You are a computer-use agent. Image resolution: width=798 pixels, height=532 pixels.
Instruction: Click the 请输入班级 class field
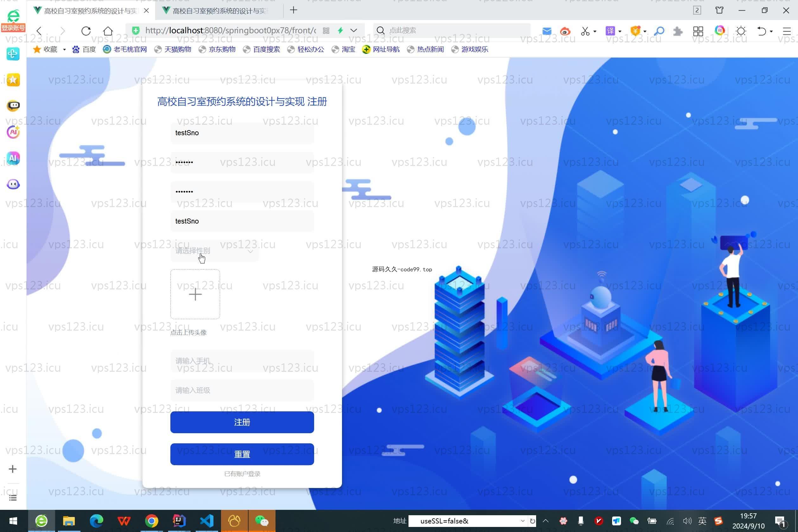tap(242, 390)
